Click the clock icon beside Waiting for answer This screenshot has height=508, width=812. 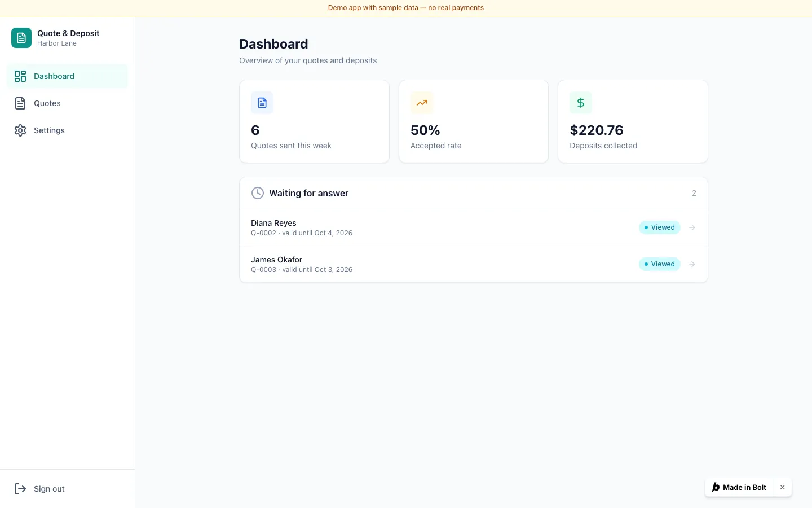coord(258,193)
